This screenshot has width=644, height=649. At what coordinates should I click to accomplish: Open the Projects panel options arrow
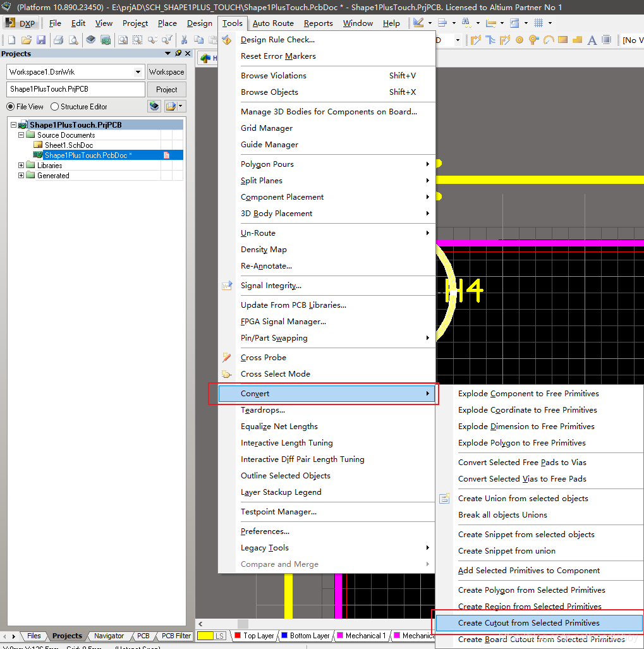click(x=167, y=53)
